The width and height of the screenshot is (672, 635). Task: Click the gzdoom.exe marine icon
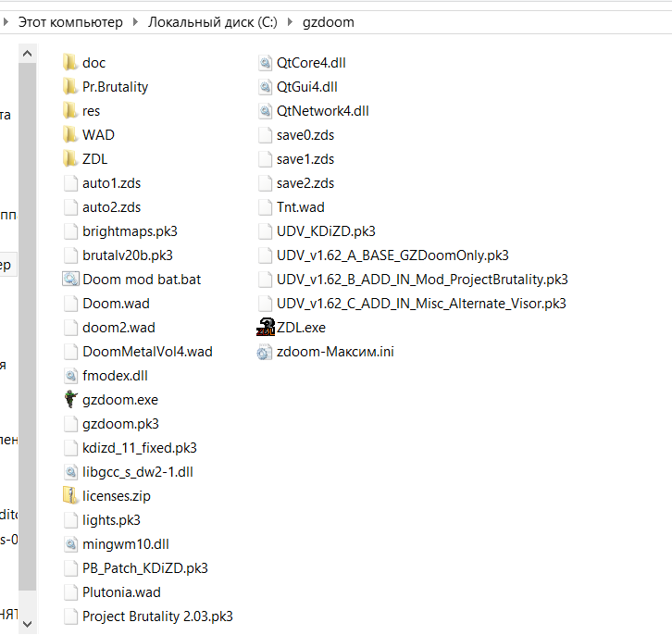coord(70,399)
